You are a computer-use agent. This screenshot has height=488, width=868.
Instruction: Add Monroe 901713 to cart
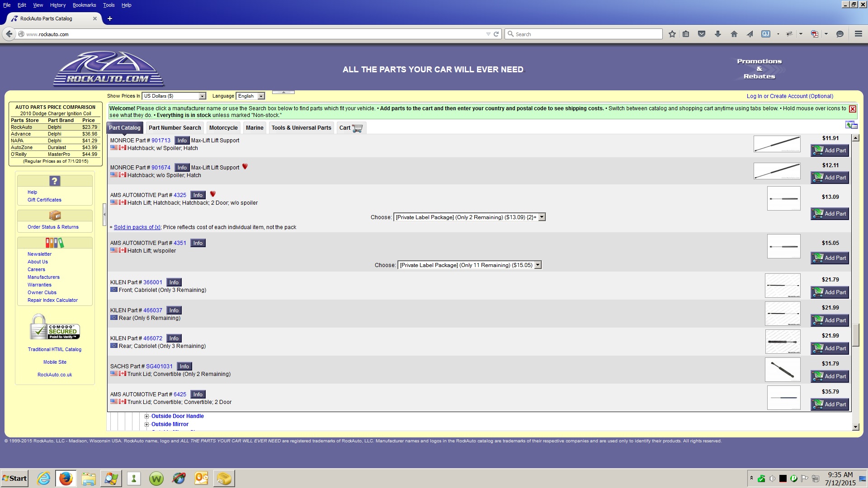(x=830, y=150)
